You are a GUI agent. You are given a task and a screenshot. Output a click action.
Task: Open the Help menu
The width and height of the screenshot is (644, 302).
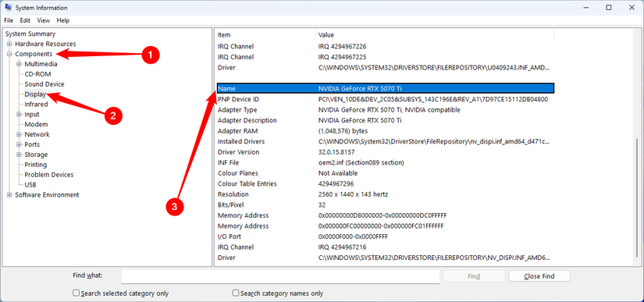pos(63,20)
